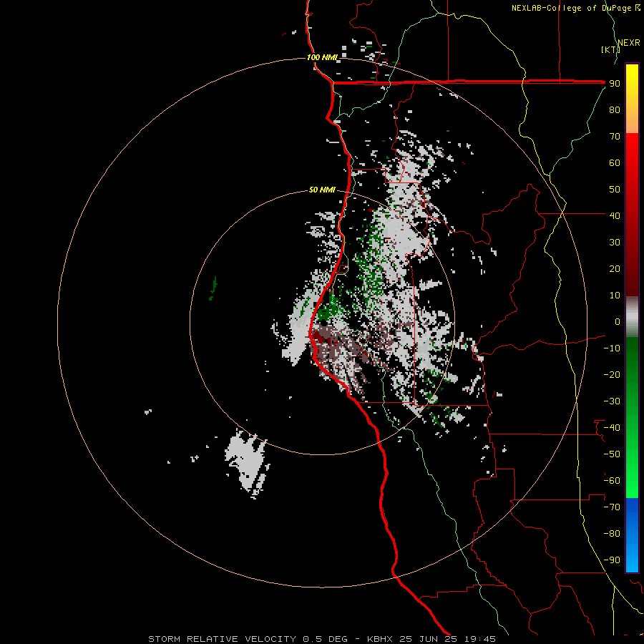Screen dimensions: 644x644
Task: Click the large gray offshore echo southwest of the radar
Action: tap(248, 462)
